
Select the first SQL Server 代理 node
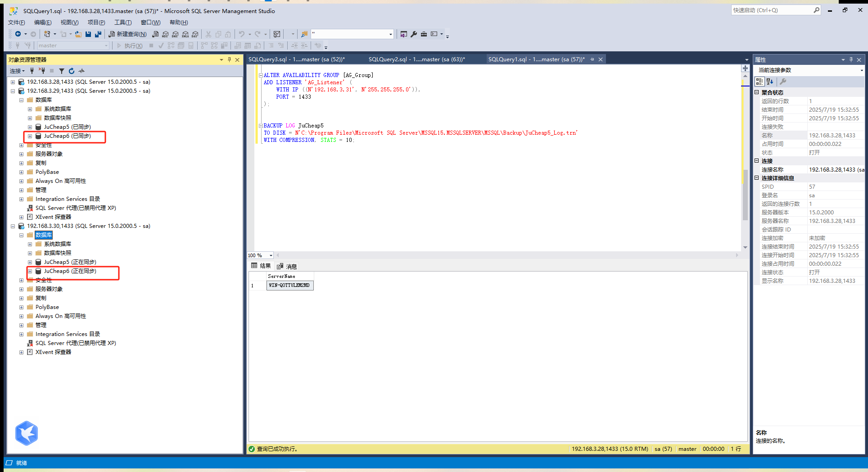(x=76, y=208)
